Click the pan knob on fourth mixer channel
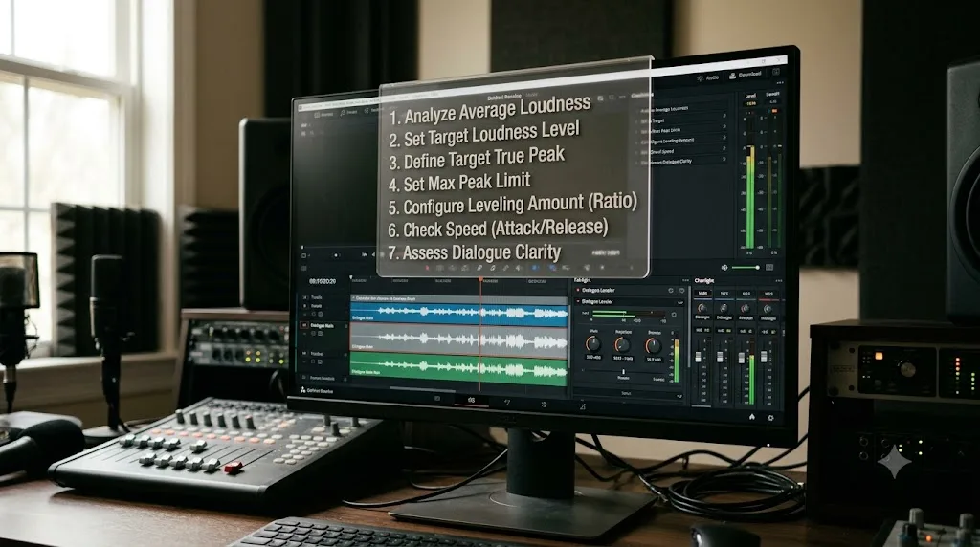Screen dimensions: 980x547 pyautogui.click(x=768, y=309)
